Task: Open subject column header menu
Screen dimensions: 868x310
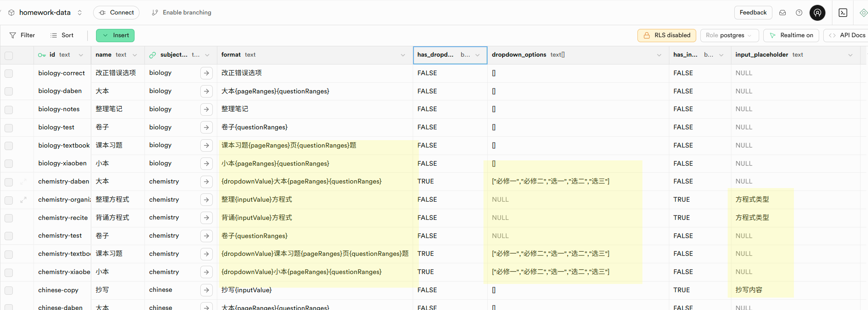Action: click(207, 55)
